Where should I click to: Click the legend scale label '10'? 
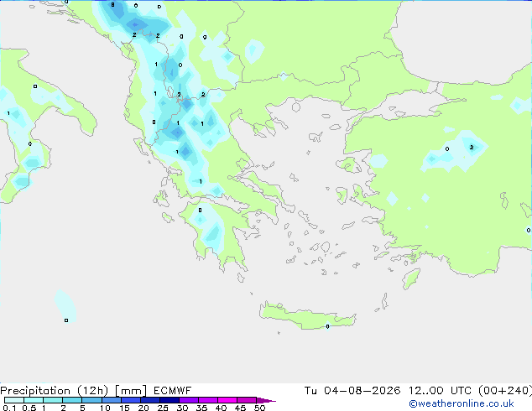point(105,408)
